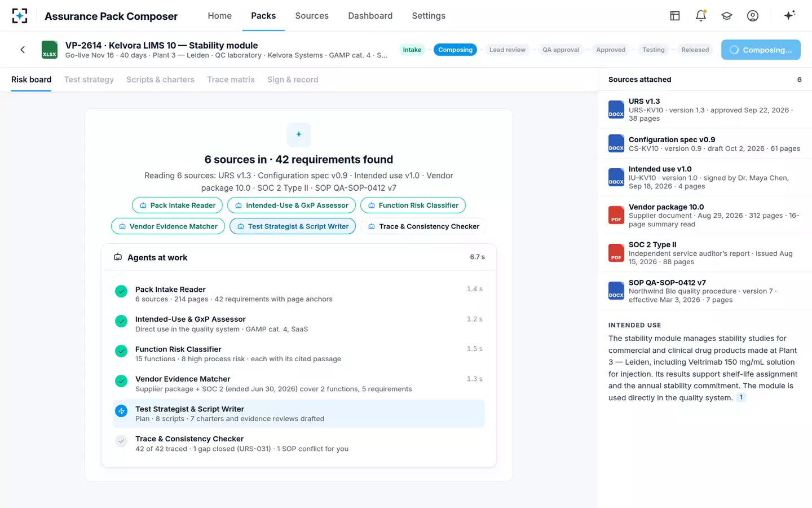Switch to the Scripts & charters tab
The height and width of the screenshot is (508, 812).
(160, 80)
